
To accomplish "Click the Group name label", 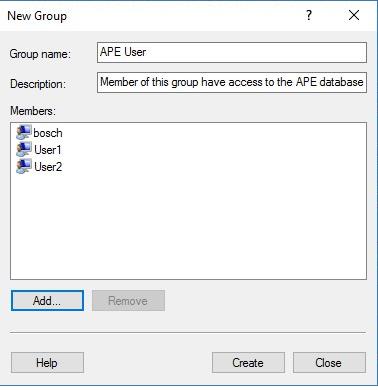I will click(x=40, y=54).
